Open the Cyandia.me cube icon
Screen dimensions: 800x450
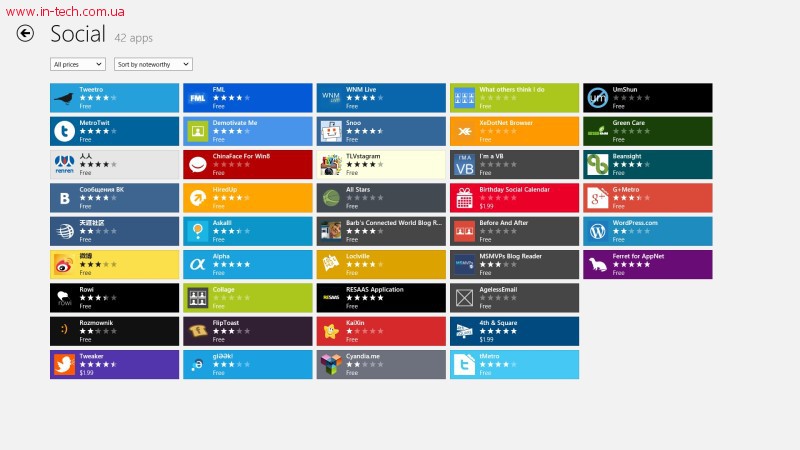pos(331,364)
